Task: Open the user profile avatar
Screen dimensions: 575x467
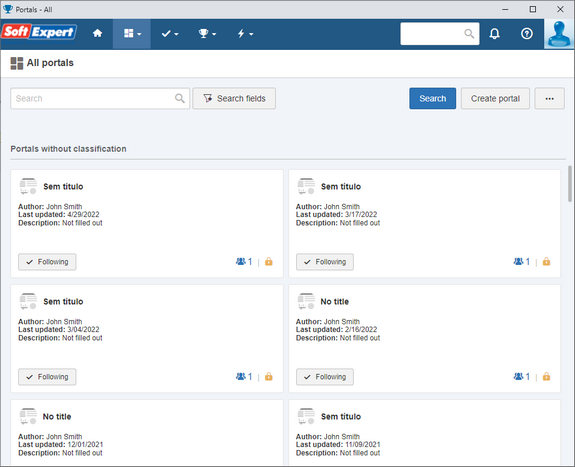Action: [558, 34]
